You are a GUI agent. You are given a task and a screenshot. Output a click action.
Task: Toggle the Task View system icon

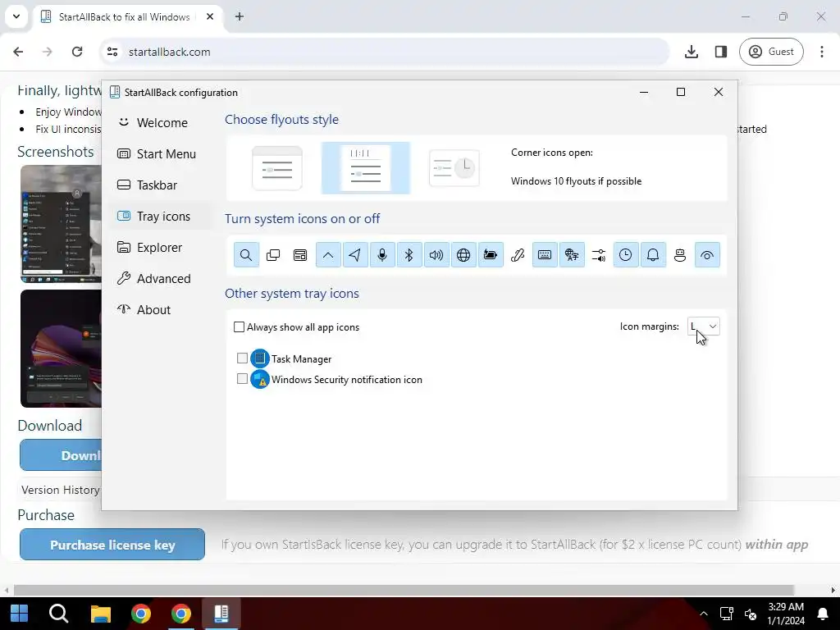click(273, 255)
